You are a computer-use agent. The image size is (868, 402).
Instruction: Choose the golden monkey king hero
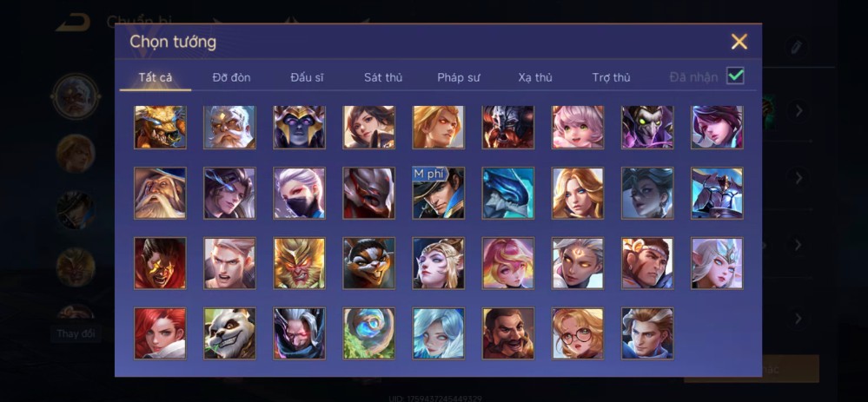point(300,263)
